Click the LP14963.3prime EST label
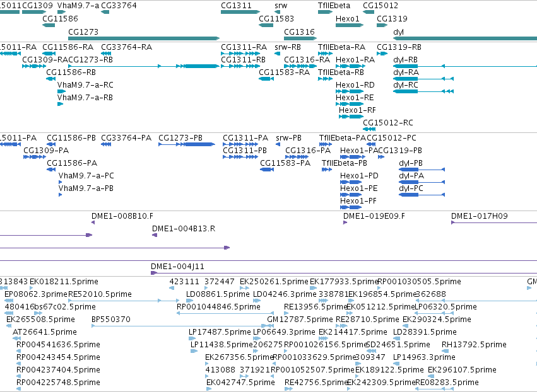This screenshot has height=392, width=537. coord(424,357)
